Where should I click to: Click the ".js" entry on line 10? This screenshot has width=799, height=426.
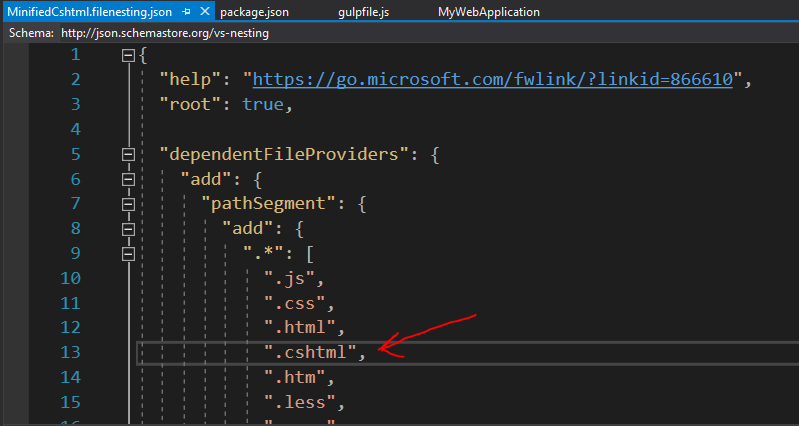[289, 279]
